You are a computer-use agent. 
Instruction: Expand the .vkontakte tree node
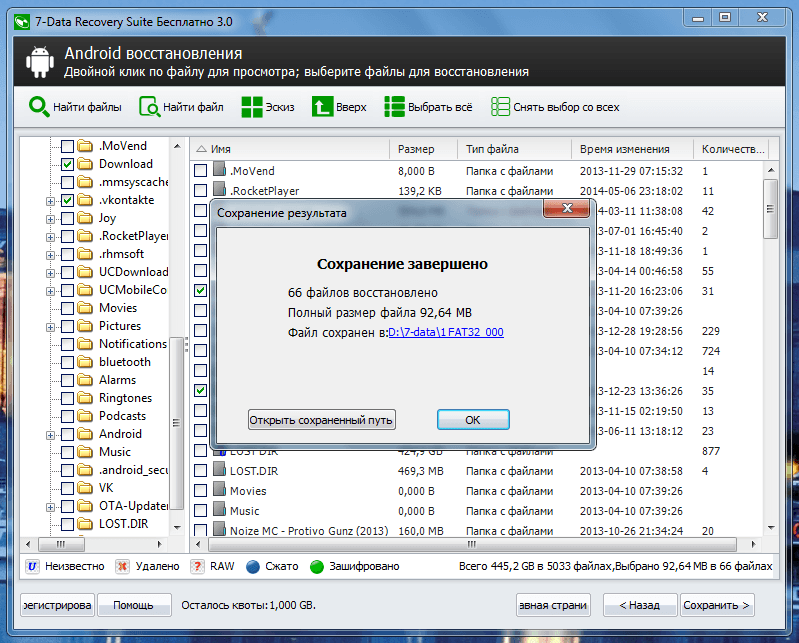coord(50,201)
